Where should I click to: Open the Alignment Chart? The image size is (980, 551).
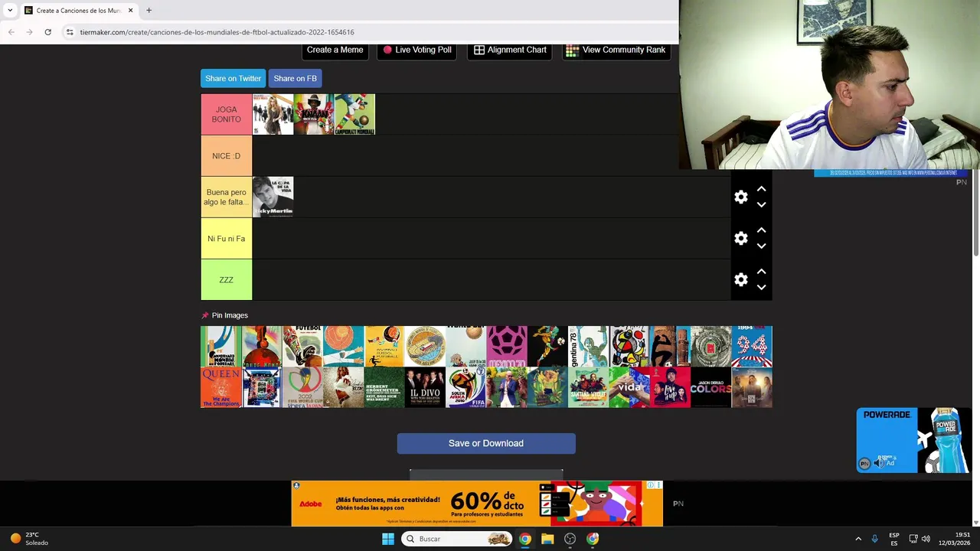tap(510, 51)
